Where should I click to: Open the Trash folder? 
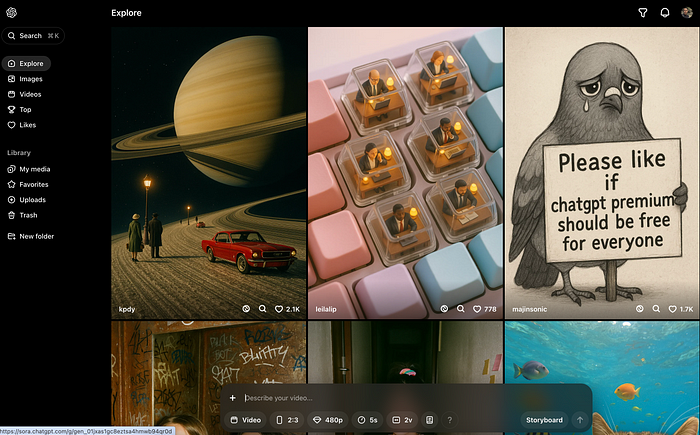point(22,215)
